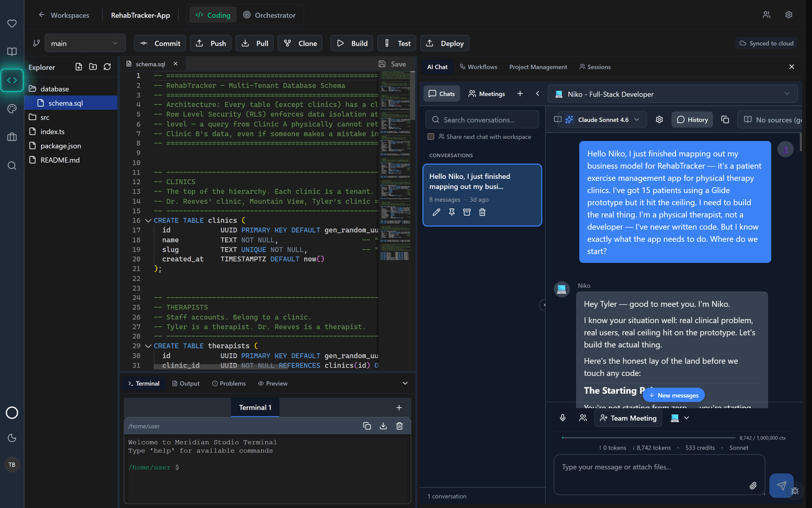This screenshot has height=508, width=812.
Task: Open the briefcase icon in sidebar
Action: point(12,137)
